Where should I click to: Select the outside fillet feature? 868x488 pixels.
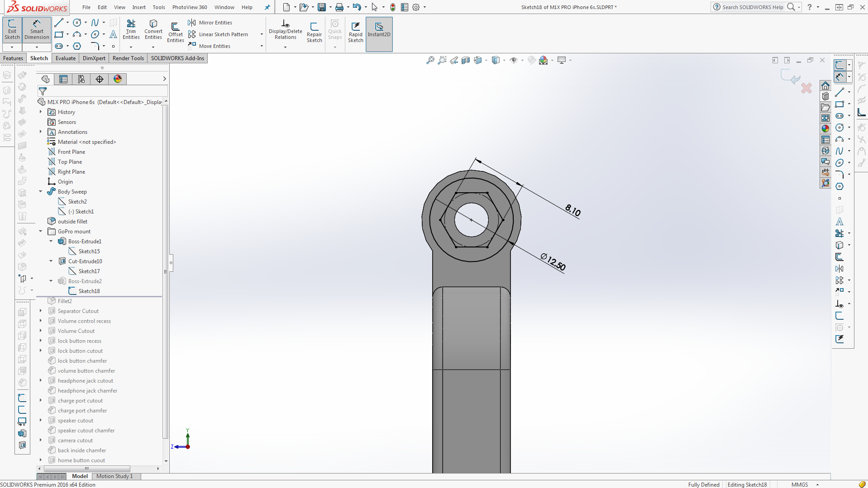(x=72, y=222)
